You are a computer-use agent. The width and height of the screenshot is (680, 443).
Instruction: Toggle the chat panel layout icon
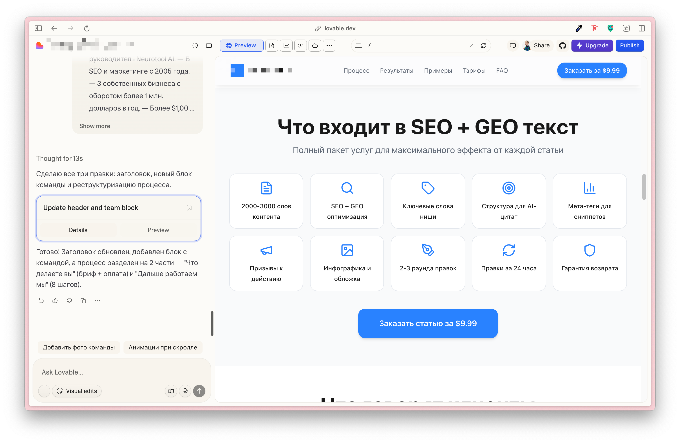(209, 45)
